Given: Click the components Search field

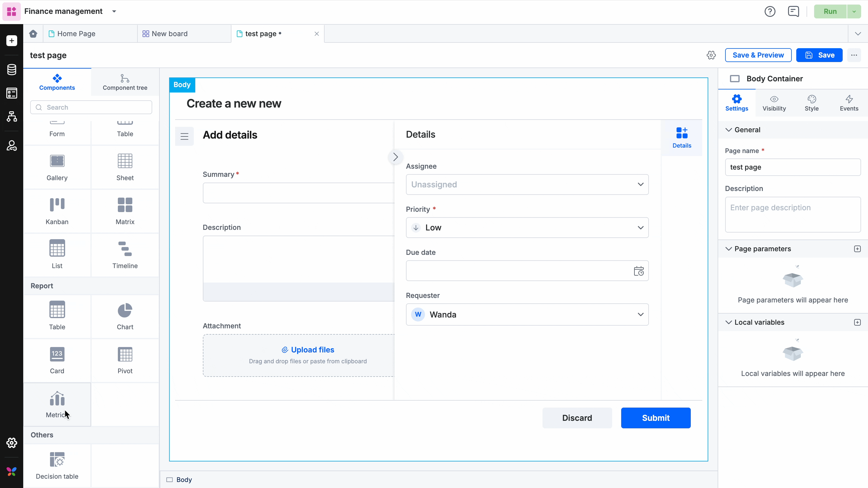Looking at the screenshot, I should 91,108.
